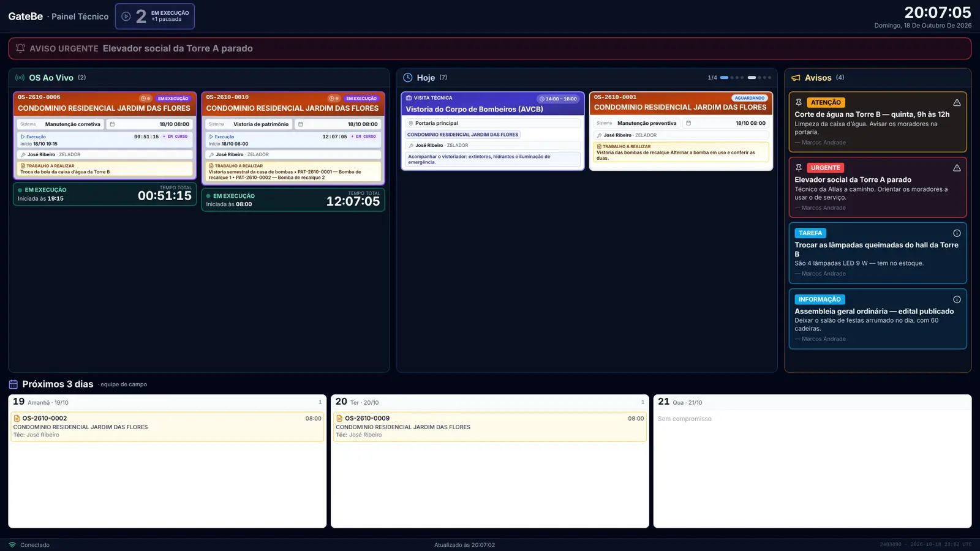Image resolution: width=980 pixels, height=551 pixels.
Task: Click the Wi-Fi icon next to Conectado
Action: [x=12, y=545]
